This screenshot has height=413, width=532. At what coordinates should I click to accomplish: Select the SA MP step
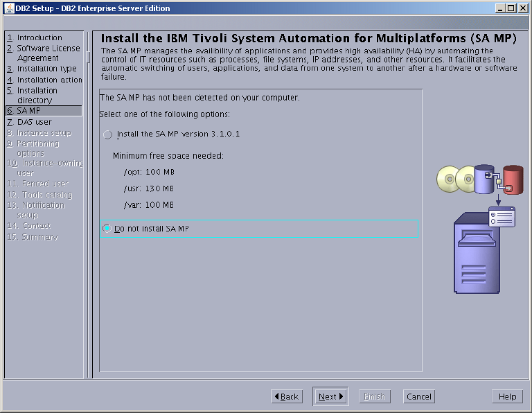pyautogui.click(x=44, y=111)
